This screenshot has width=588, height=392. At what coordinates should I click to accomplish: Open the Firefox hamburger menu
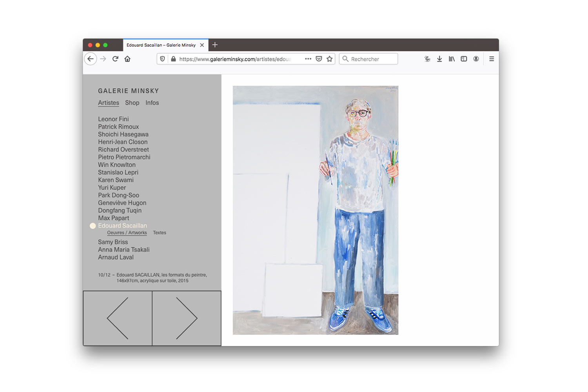pyautogui.click(x=492, y=59)
